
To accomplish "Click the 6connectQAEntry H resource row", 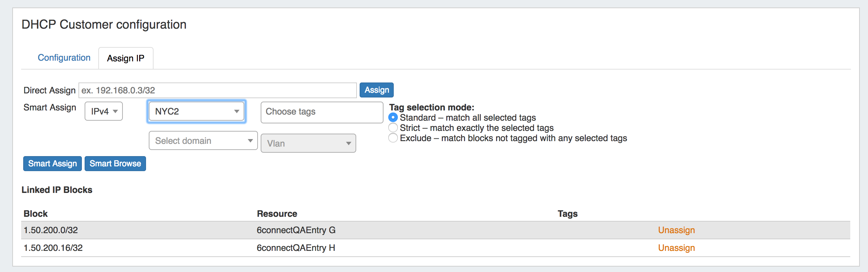I will tap(296, 248).
